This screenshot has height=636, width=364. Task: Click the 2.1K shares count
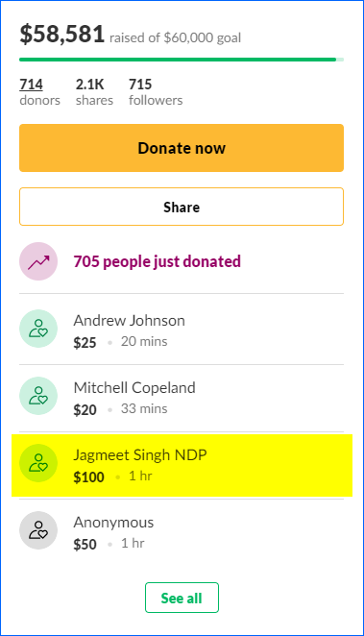coord(89,85)
